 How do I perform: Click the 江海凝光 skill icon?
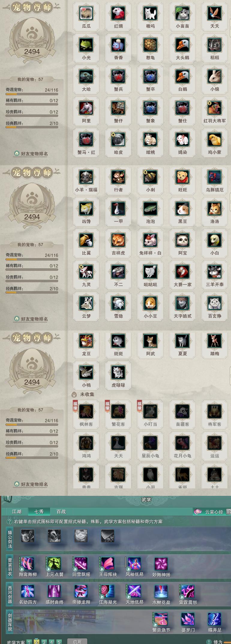pos(107,591)
